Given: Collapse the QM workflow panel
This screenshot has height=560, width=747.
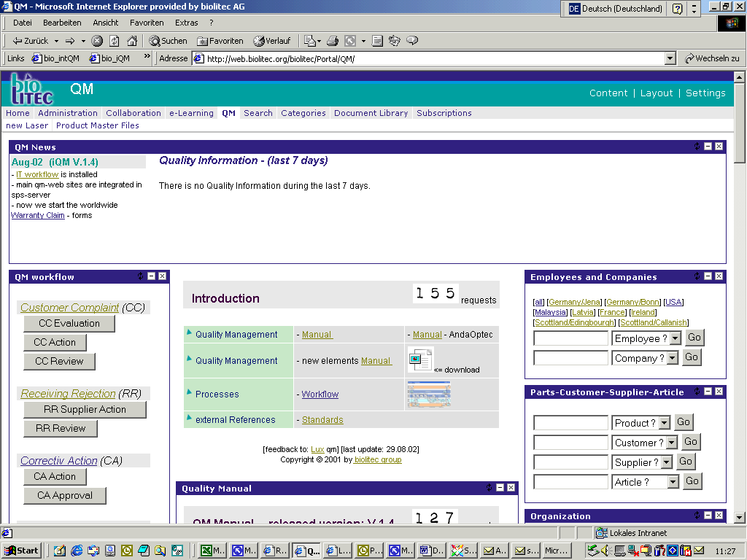Looking at the screenshot, I should pos(151,276).
